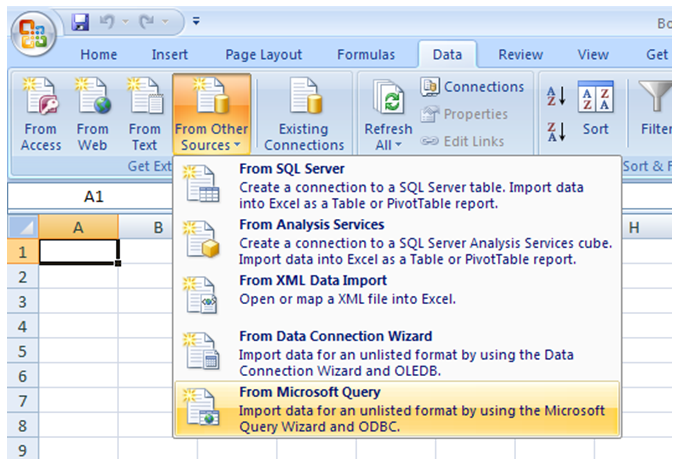The width and height of the screenshot is (680, 475).
Task: Import data From Web
Action: (92, 115)
